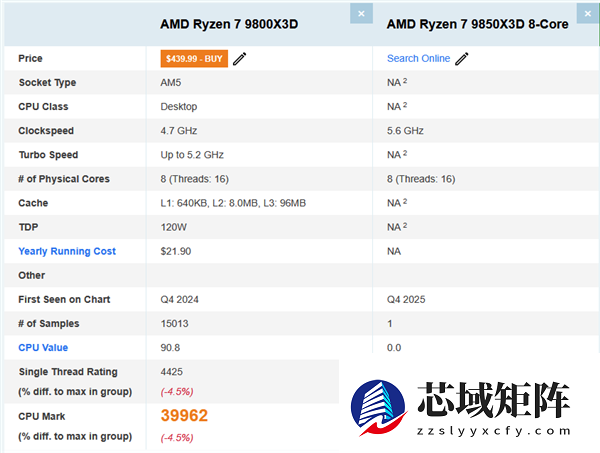The height and width of the screenshot is (453, 600).
Task: Click the 15013 samples value
Action: [174, 324]
